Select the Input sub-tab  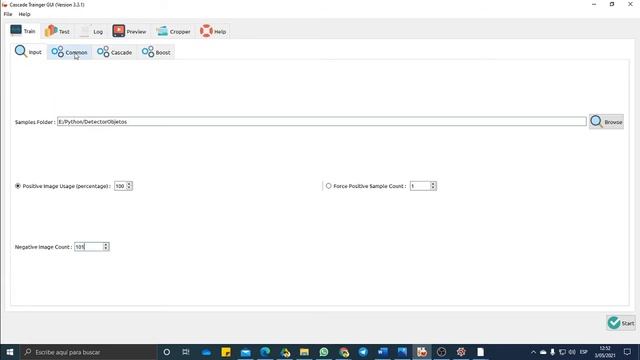tap(28, 52)
